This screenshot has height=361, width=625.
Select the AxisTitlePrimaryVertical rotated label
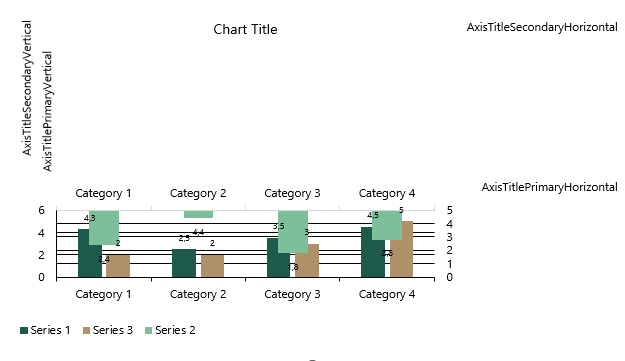(47, 111)
